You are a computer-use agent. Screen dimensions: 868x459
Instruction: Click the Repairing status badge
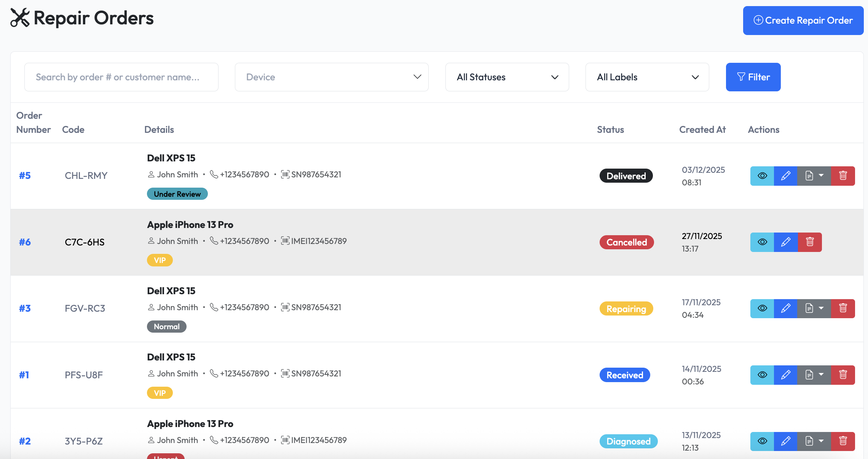point(626,308)
